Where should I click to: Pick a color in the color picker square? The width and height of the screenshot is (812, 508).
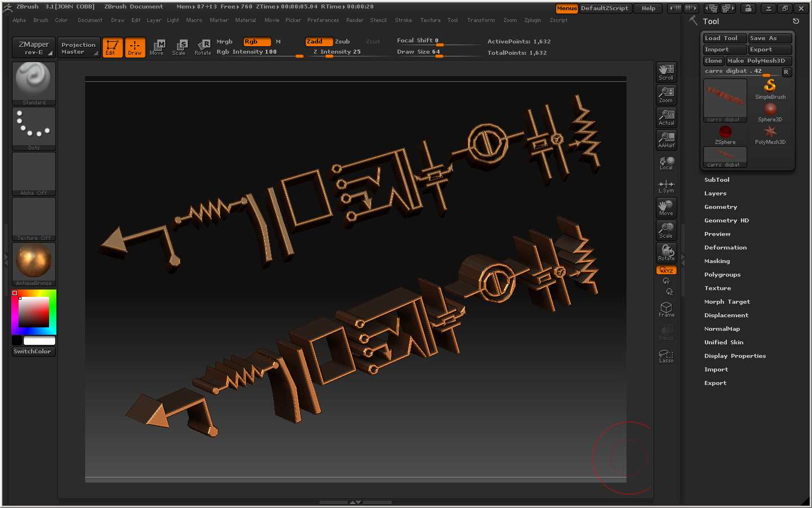34,312
